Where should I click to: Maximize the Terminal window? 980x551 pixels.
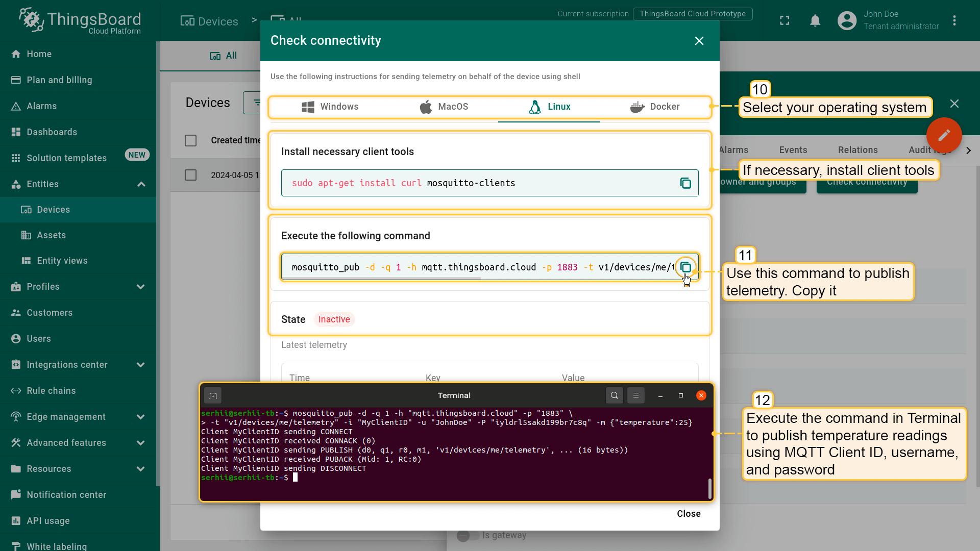pyautogui.click(x=680, y=395)
